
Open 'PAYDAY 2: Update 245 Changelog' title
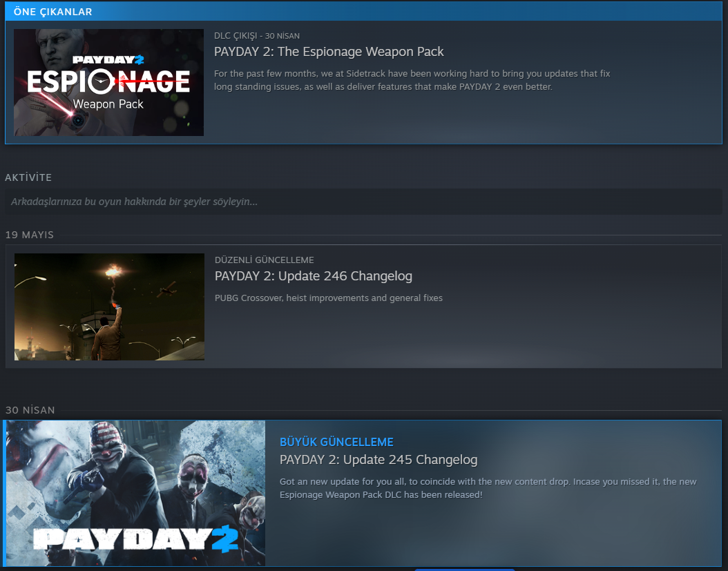(379, 460)
